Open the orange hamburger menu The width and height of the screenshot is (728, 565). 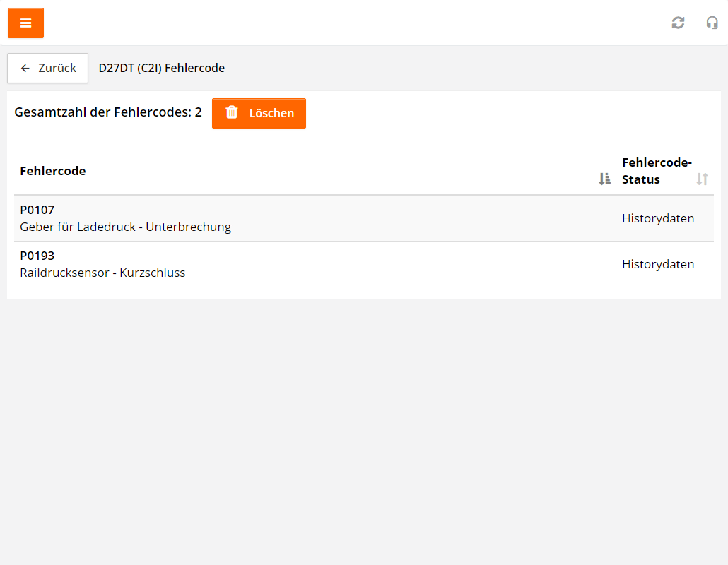25,23
